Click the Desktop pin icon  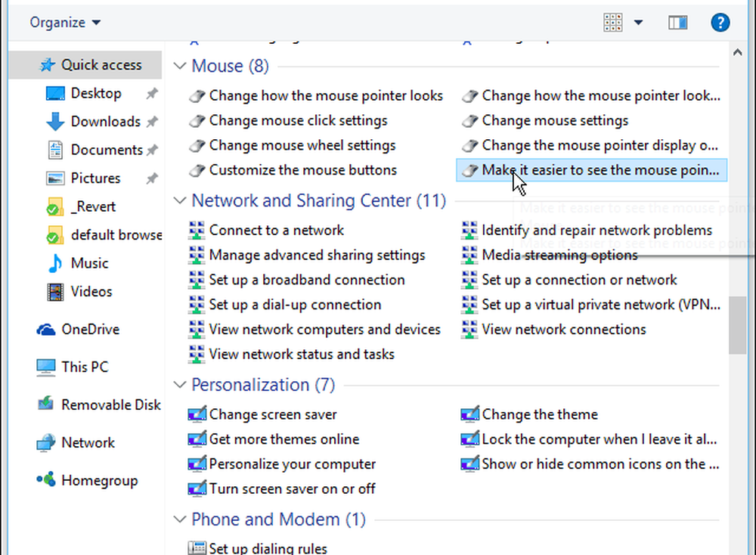click(152, 93)
